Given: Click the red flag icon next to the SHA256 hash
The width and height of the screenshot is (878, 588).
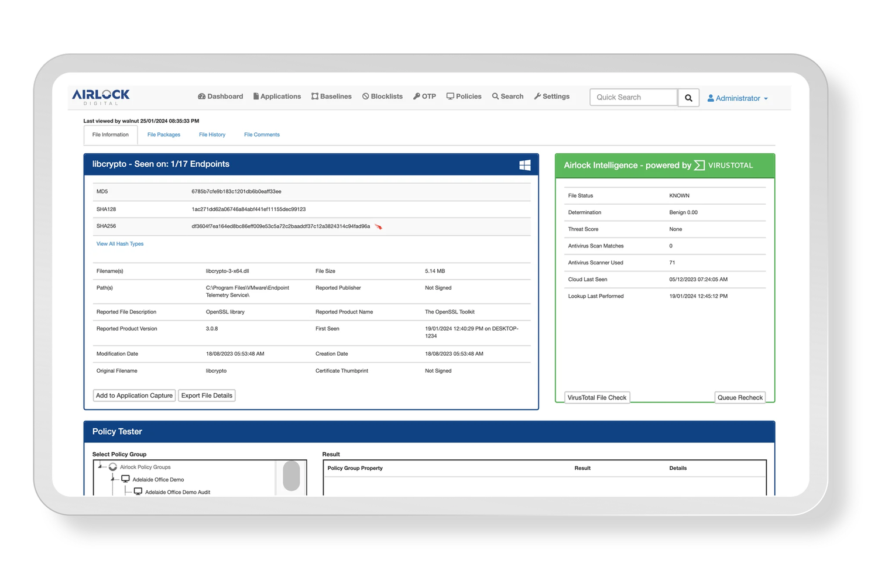Looking at the screenshot, I should point(378,227).
